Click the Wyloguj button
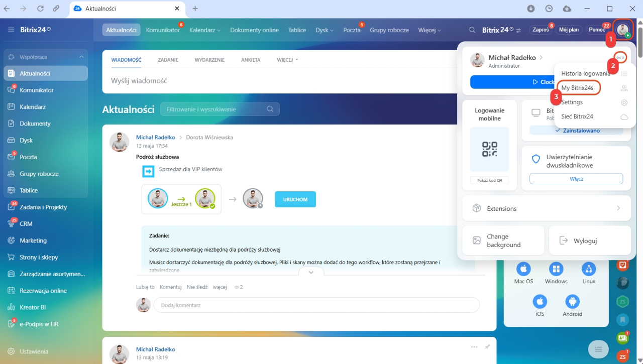 tap(590, 240)
